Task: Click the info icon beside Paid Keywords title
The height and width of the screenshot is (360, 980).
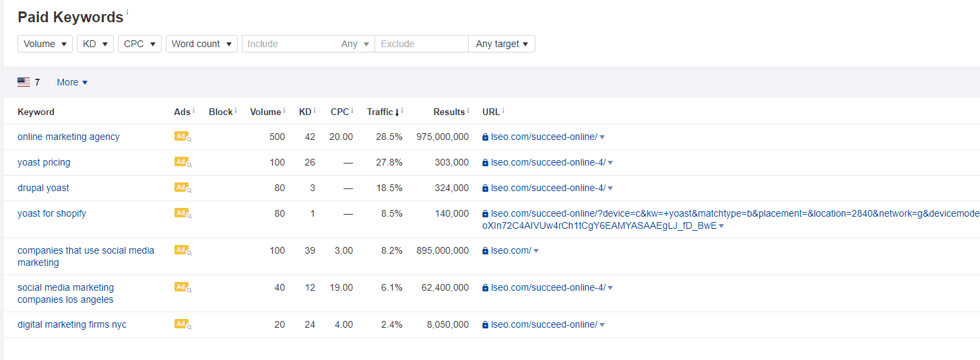Action: coord(127,13)
